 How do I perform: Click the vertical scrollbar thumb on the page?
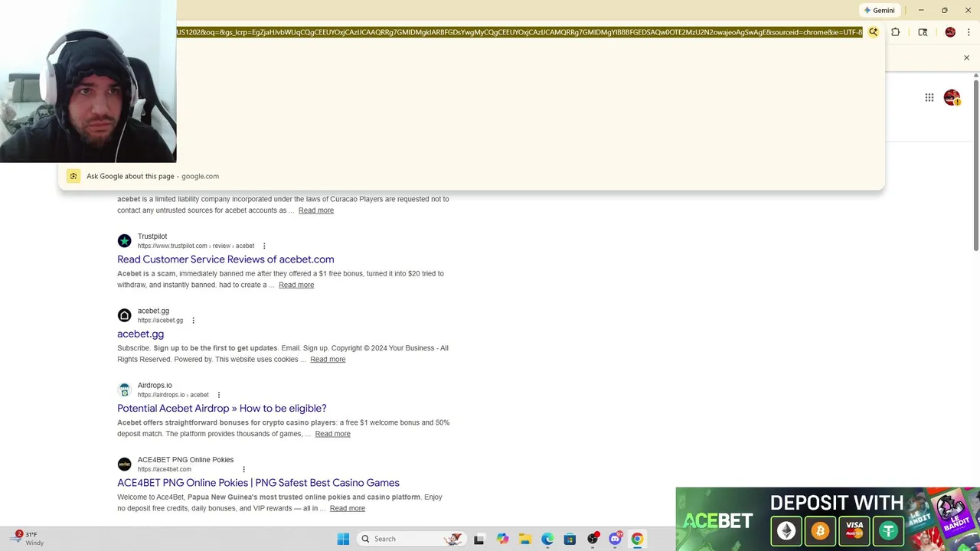[975, 164]
